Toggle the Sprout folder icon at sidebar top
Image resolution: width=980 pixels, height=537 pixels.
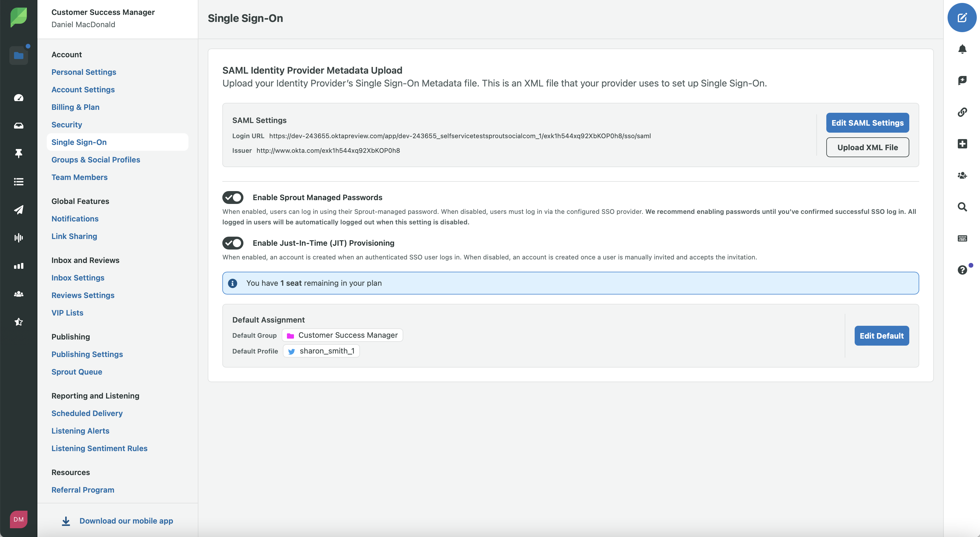pyautogui.click(x=19, y=56)
